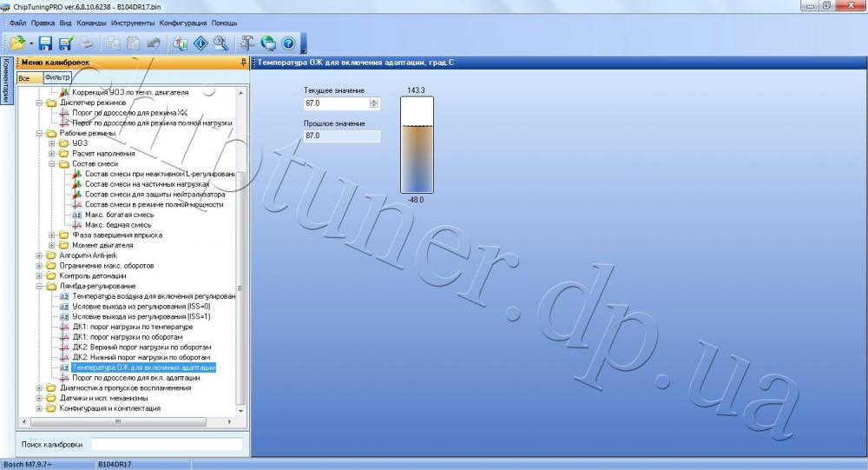The width and height of the screenshot is (868, 470).
Task: Open a firmware file with the folder icon
Action: click(17, 43)
